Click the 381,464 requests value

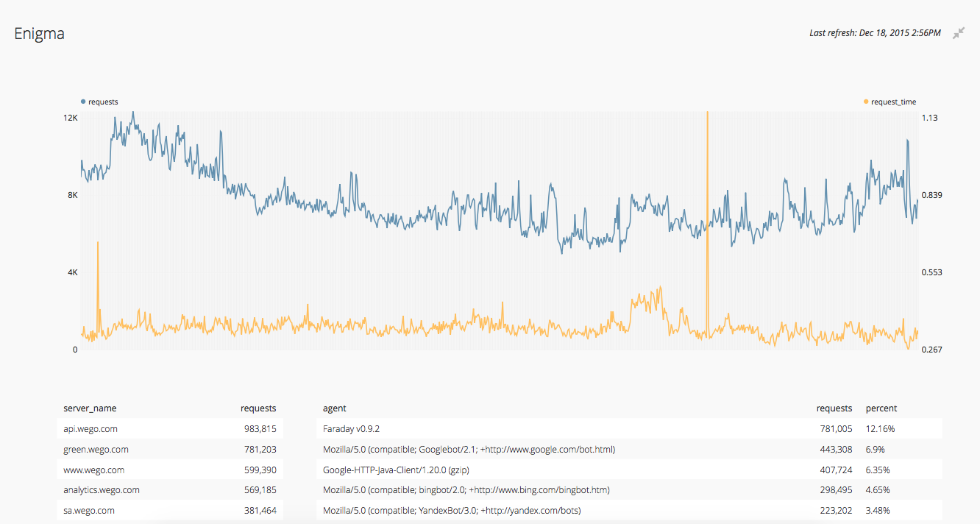pyautogui.click(x=260, y=510)
